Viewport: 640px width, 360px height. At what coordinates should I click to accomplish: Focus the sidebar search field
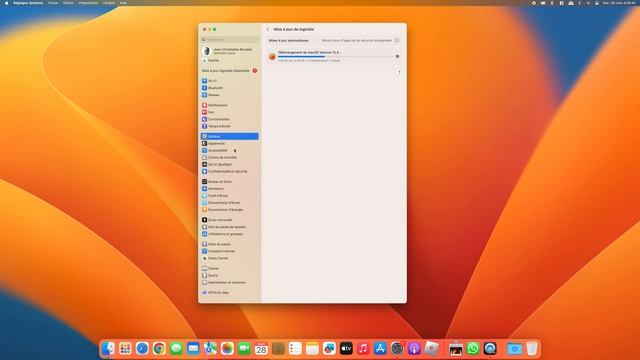(229, 40)
